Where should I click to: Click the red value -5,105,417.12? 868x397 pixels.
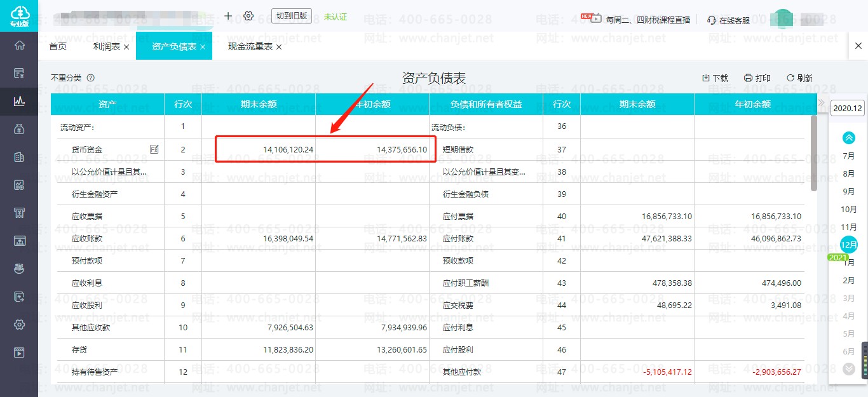667,372
